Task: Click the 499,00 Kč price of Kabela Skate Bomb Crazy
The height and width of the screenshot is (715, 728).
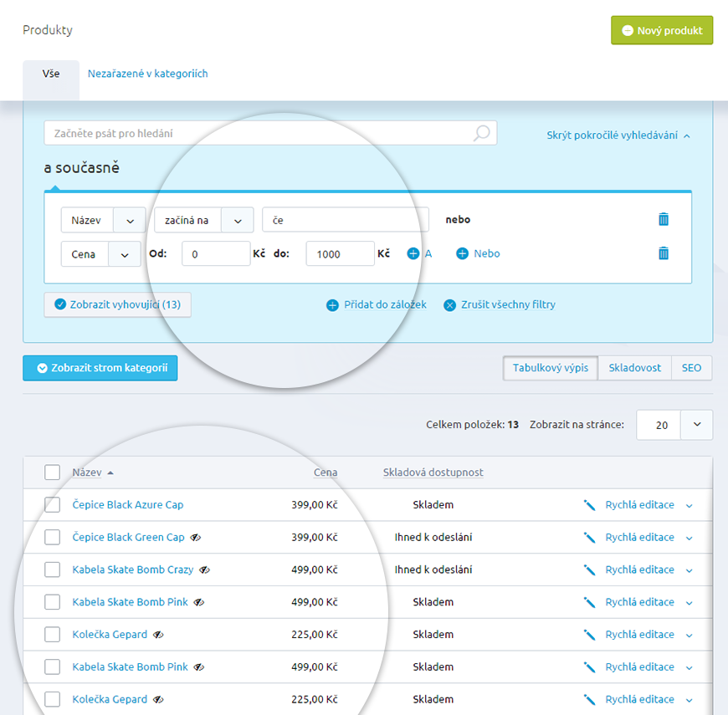Action: click(315, 569)
